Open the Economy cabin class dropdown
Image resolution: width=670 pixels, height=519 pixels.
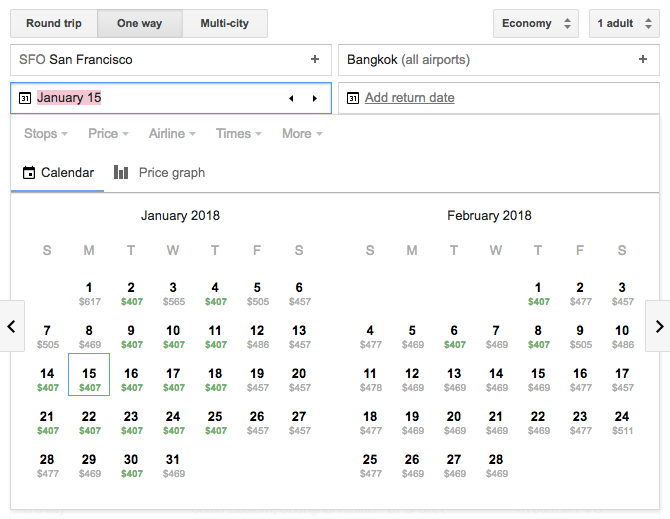[x=535, y=23]
